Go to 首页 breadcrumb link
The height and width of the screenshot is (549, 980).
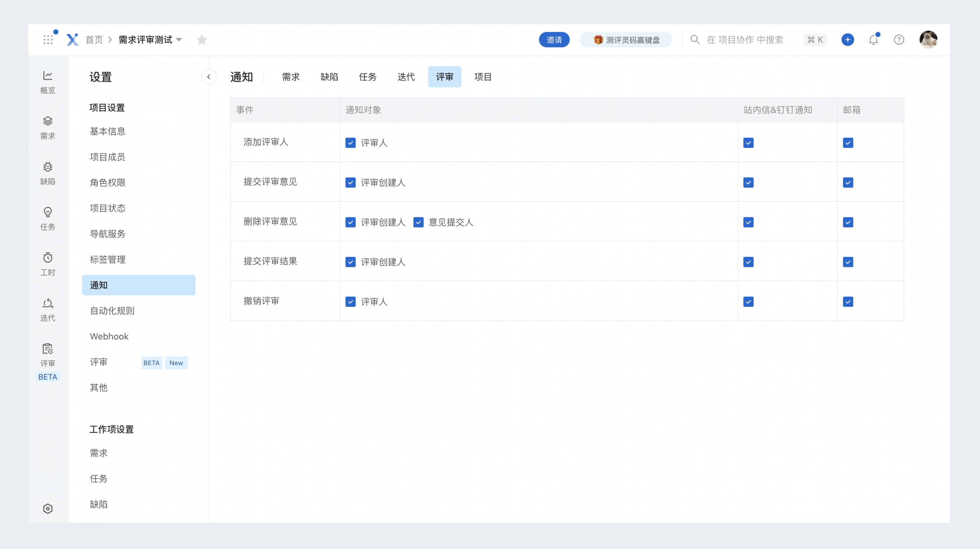(94, 39)
